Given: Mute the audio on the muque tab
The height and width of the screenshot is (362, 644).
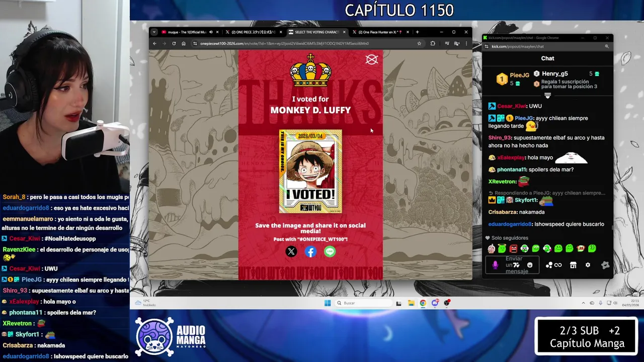Looking at the screenshot, I should 211,32.
